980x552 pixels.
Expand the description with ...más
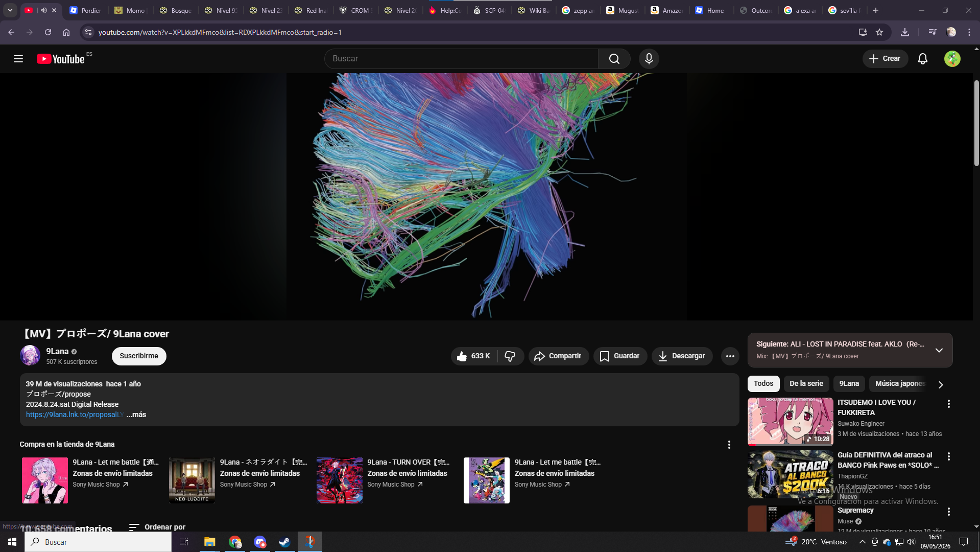tap(136, 415)
